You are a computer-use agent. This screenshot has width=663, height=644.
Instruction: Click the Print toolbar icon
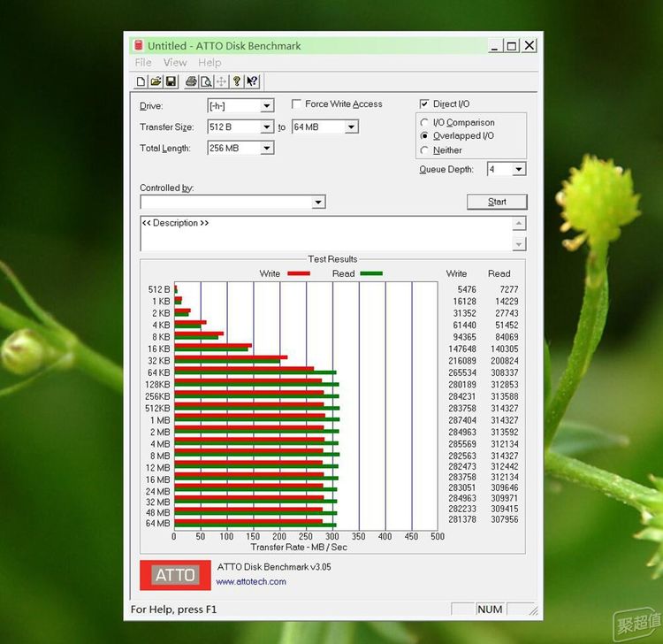click(x=191, y=81)
